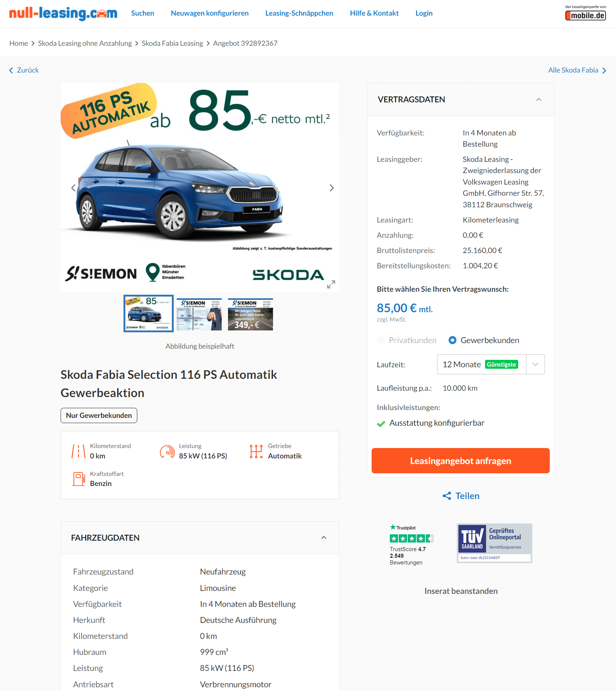Click the TÜV Saarland certification badge
The image size is (616, 691).
click(x=494, y=543)
